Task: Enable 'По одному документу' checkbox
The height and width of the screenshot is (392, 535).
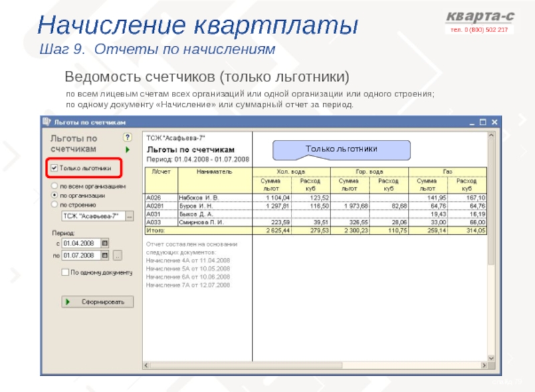Action: tap(65, 272)
